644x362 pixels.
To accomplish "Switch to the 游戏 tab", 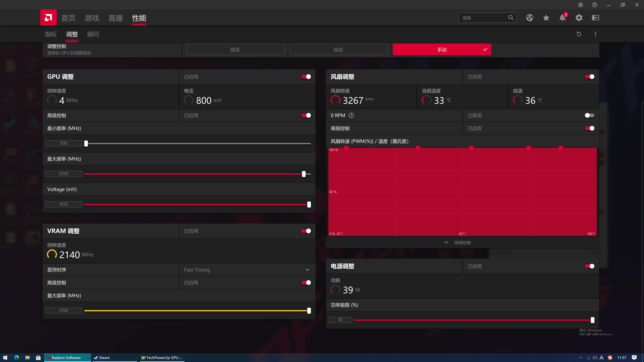I will coord(92,18).
